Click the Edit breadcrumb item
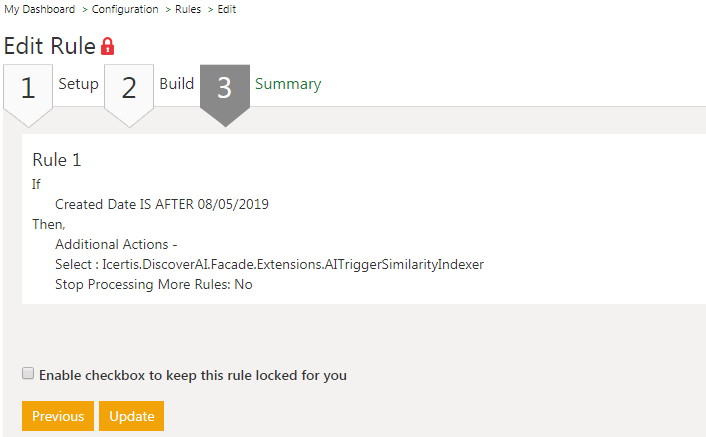The width and height of the screenshot is (706, 437). (227, 9)
